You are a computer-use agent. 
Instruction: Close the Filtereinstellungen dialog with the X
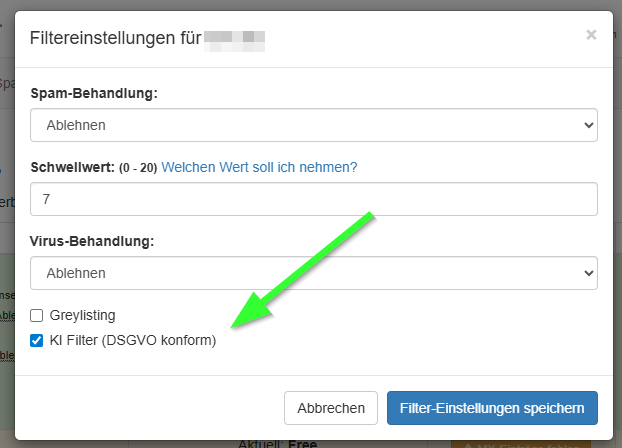[591, 35]
